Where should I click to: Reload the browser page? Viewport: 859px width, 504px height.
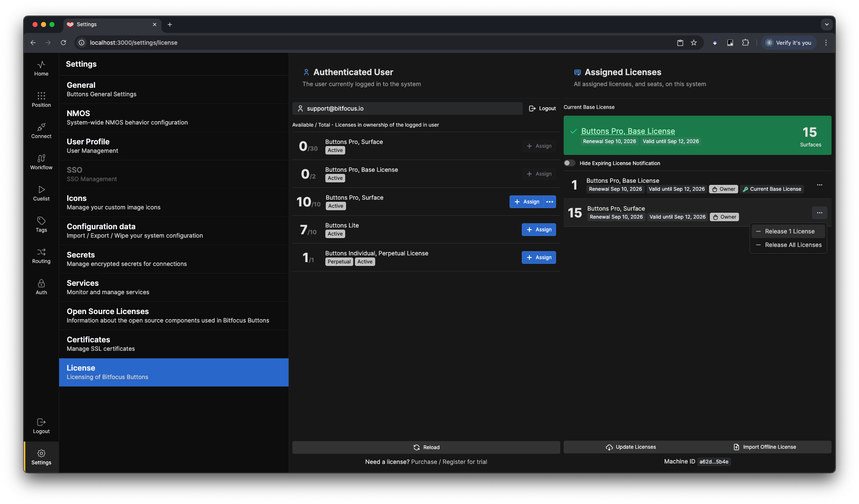(63, 43)
